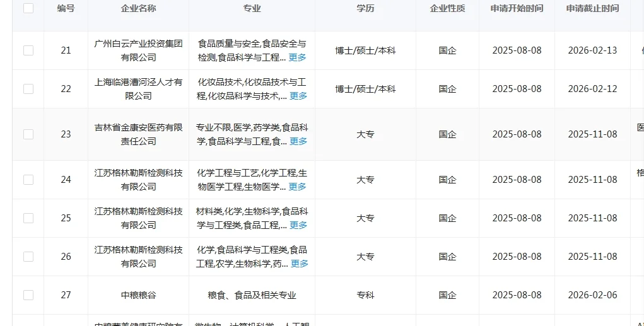
Task: Select 江苏格林勒斯检测科技 in row 25
Action: coord(138,218)
